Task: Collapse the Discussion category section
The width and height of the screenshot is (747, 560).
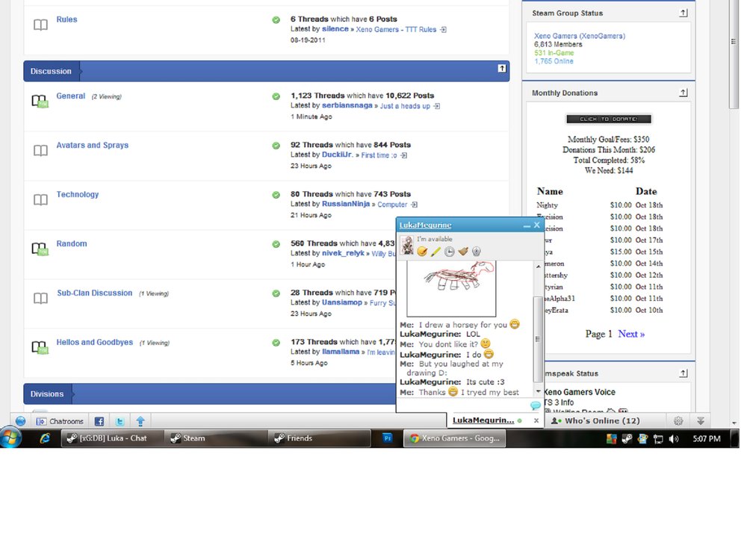Action: pos(502,69)
